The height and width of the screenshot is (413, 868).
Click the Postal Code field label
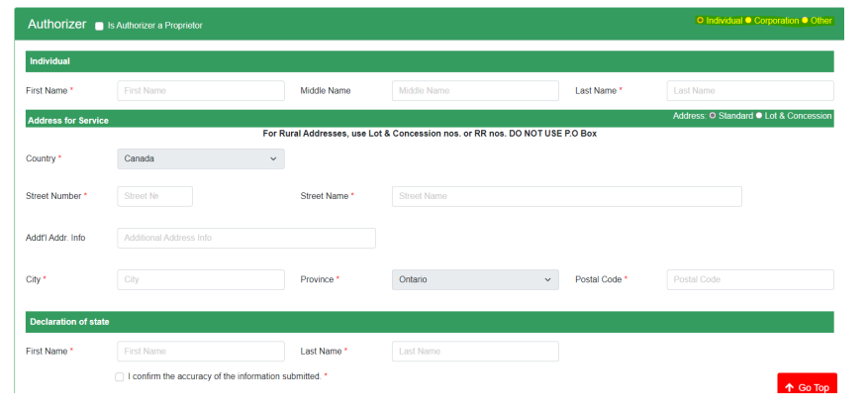(x=599, y=279)
